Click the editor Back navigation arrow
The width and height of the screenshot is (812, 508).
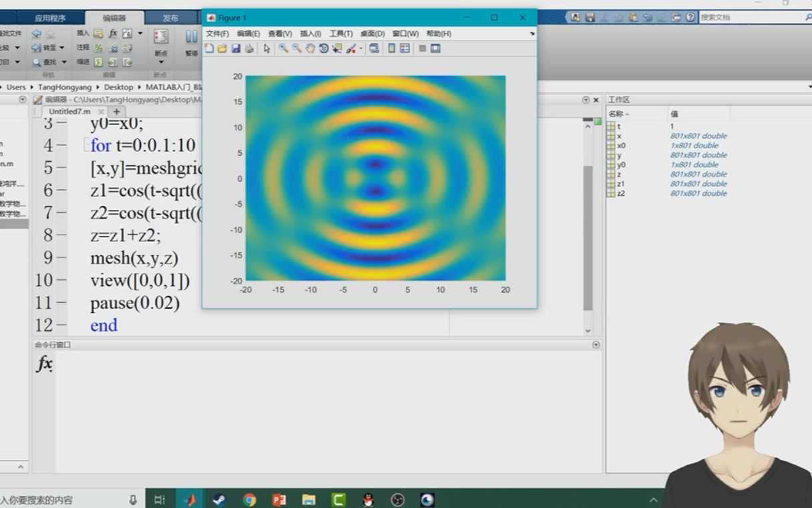pos(36,33)
